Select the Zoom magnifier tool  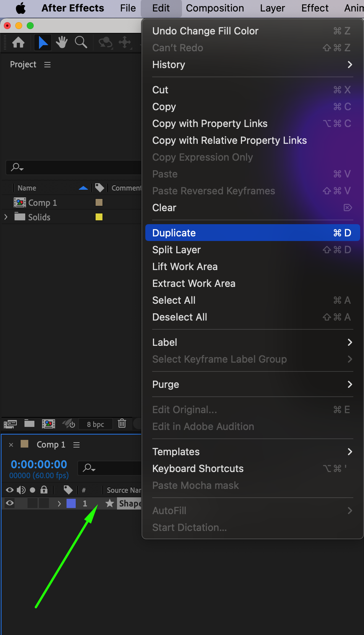(x=81, y=42)
